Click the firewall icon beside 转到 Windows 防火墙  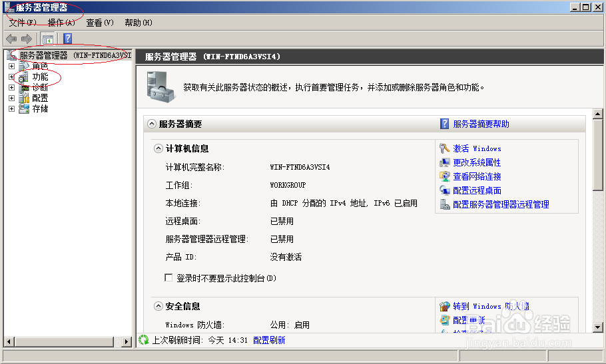point(444,306)
